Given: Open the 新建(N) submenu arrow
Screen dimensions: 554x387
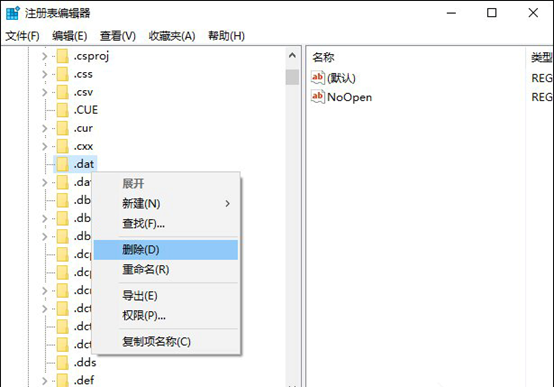Looking at the screenshot, I should point(228,204).
